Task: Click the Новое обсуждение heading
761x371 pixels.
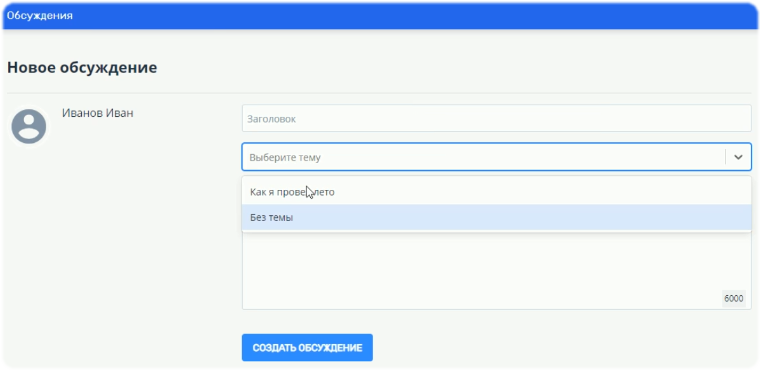Action: (x=82, y=67)
